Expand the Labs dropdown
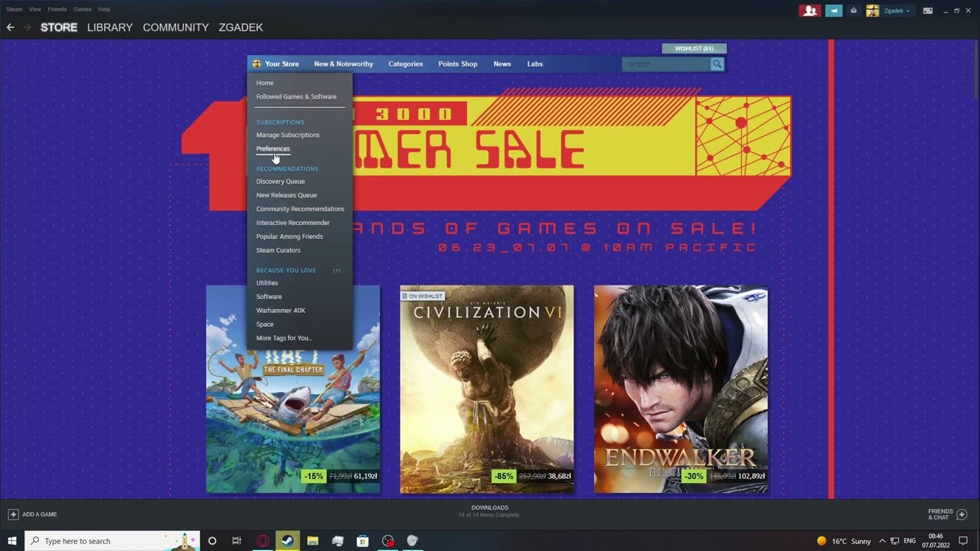The height and width of the screenshot is (551, 980). point(534,64)
